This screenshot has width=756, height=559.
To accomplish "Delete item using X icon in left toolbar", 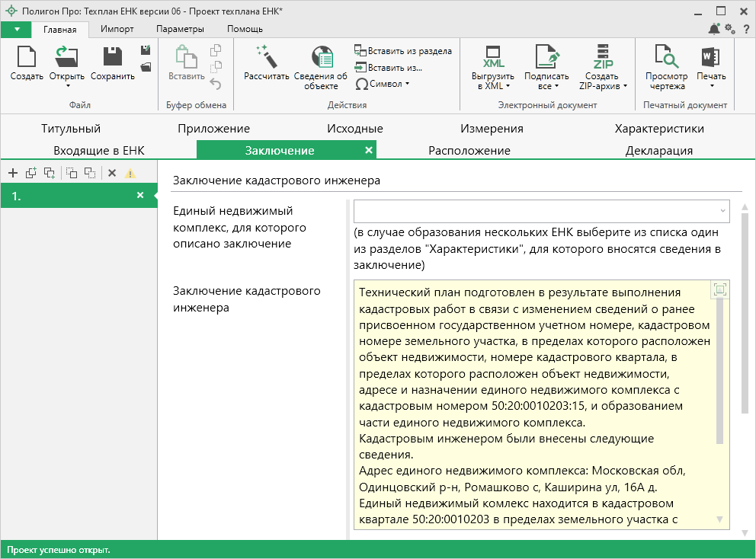I will click(x=112, y=173).
